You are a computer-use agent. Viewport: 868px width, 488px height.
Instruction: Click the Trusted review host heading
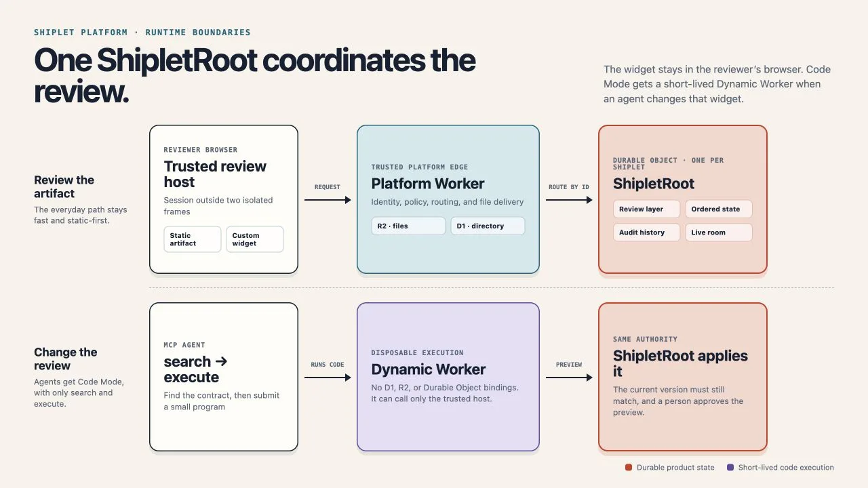[215, 174]
